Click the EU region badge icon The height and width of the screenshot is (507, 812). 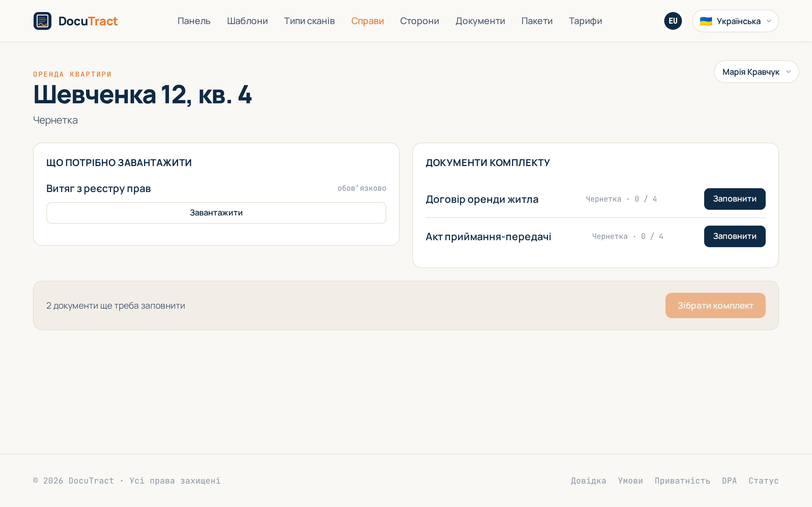tap(673, 21)
